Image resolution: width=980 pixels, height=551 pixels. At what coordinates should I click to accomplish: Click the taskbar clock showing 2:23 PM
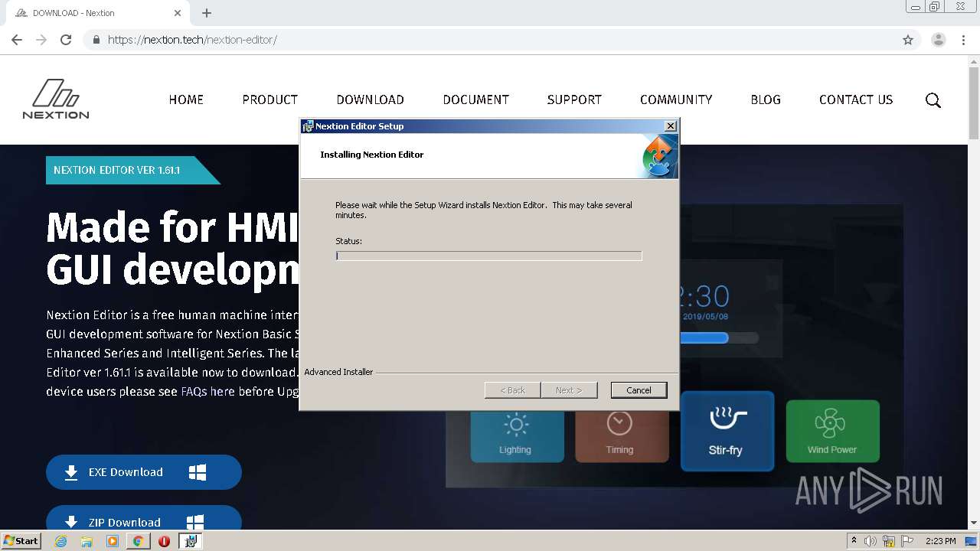(x=940, y=541)
